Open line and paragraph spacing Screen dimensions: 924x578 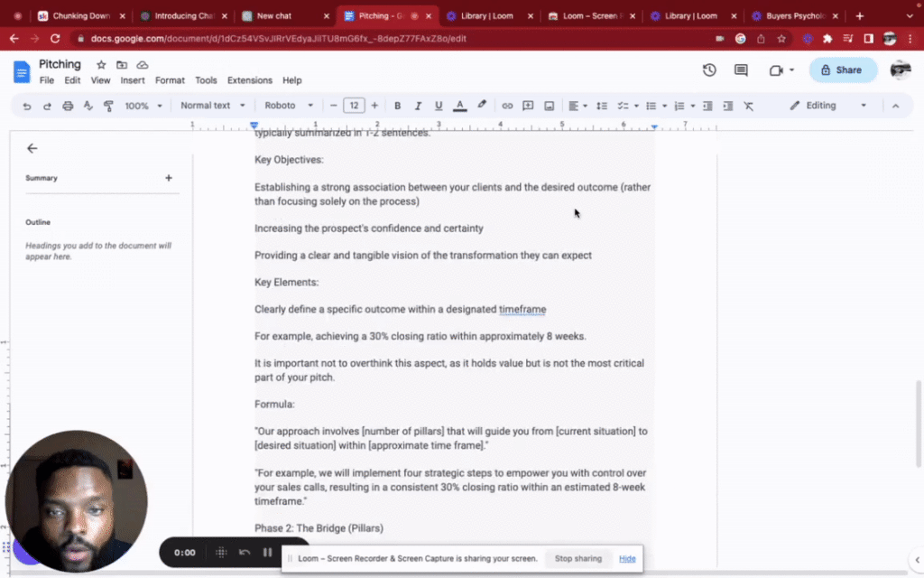point(602,107)
